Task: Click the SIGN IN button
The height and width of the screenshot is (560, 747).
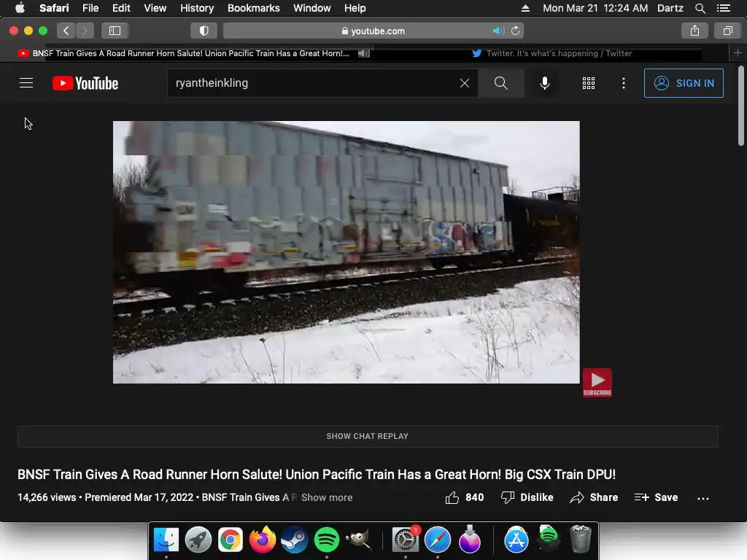Action: tap(683, 83)
